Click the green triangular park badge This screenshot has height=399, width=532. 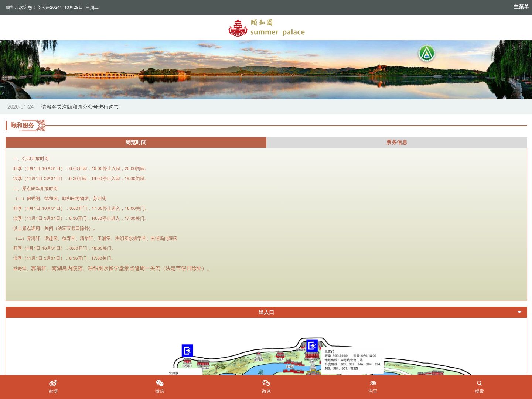point(427,53)
